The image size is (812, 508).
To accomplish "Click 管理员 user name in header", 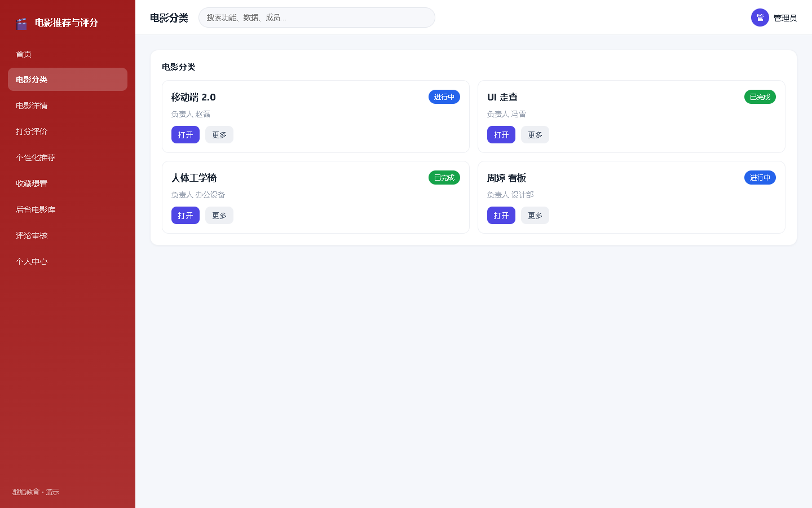I will 785,18.
